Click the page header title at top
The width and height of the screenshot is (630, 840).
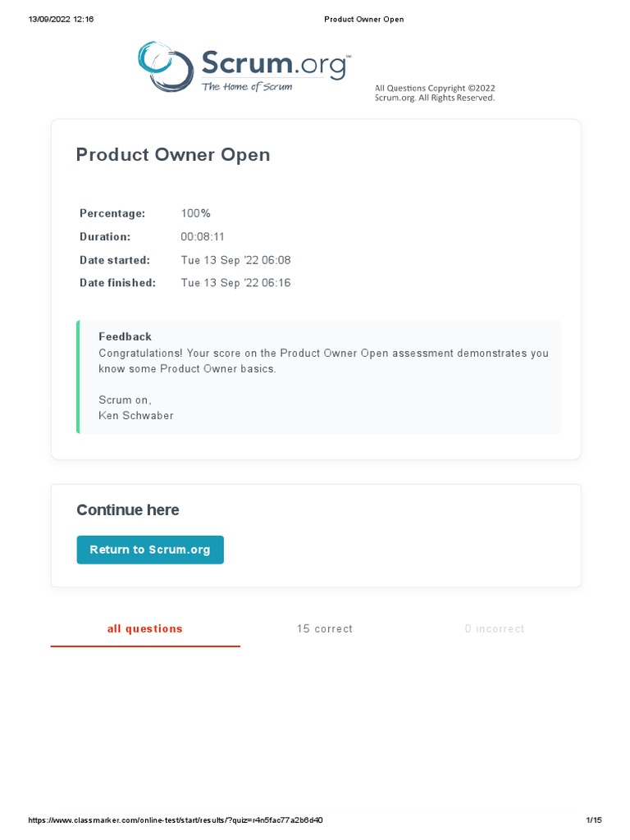click(x=364, y=20)
